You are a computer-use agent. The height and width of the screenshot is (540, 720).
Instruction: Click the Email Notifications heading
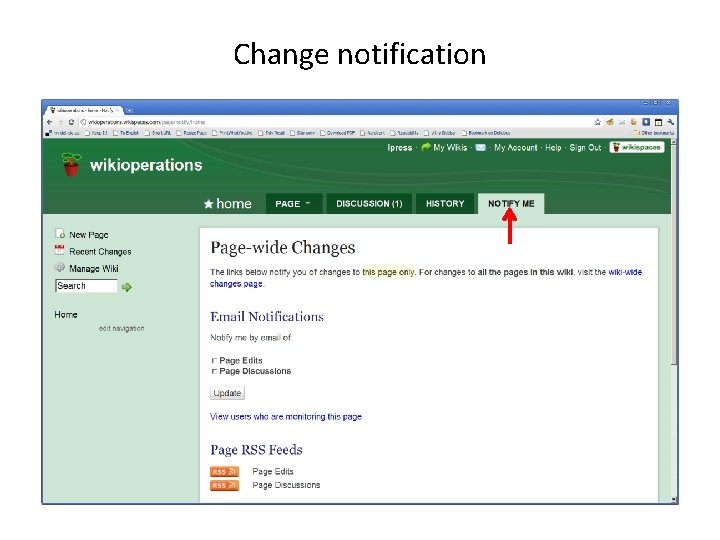pyautogui.click(x=267, y=316)
